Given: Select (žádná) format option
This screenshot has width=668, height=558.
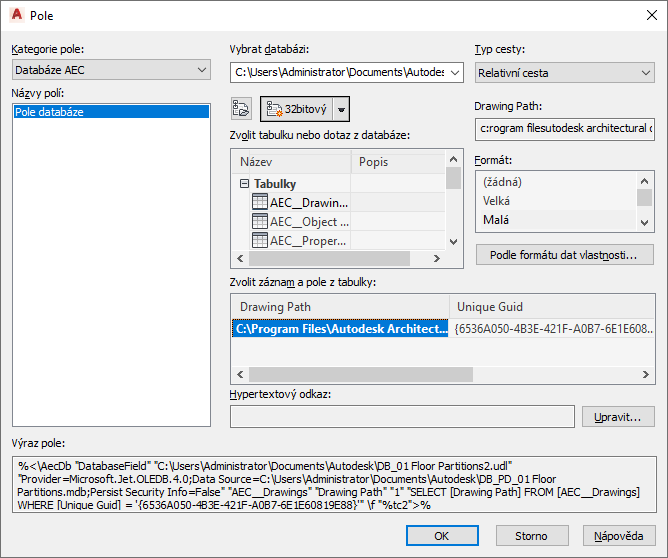Looking at the screenshot, I should pos(559,182).
